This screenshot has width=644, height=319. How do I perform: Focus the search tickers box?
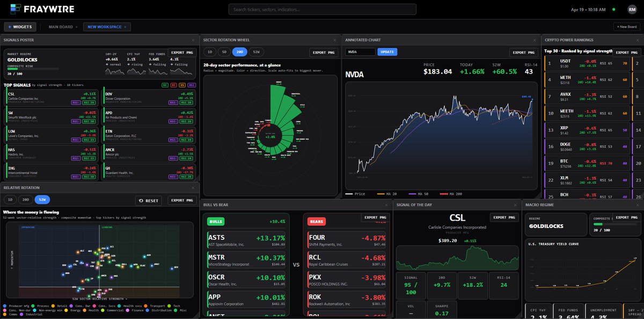coord(322,9)
